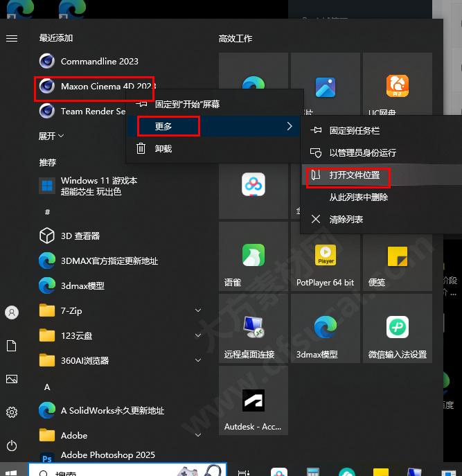Open Task View on the taskbar

tap(243, 473)
